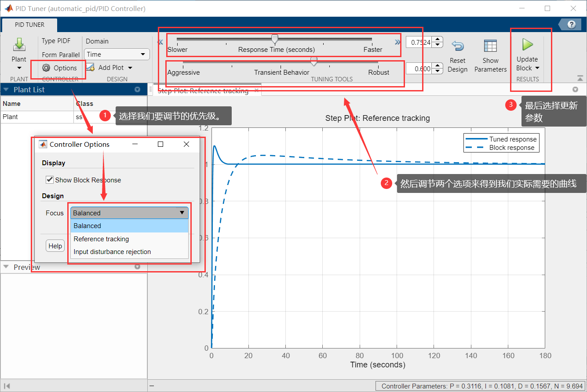
Task: Click MATLAB icon in PID Tuner title bar
Action: (8, 8)
